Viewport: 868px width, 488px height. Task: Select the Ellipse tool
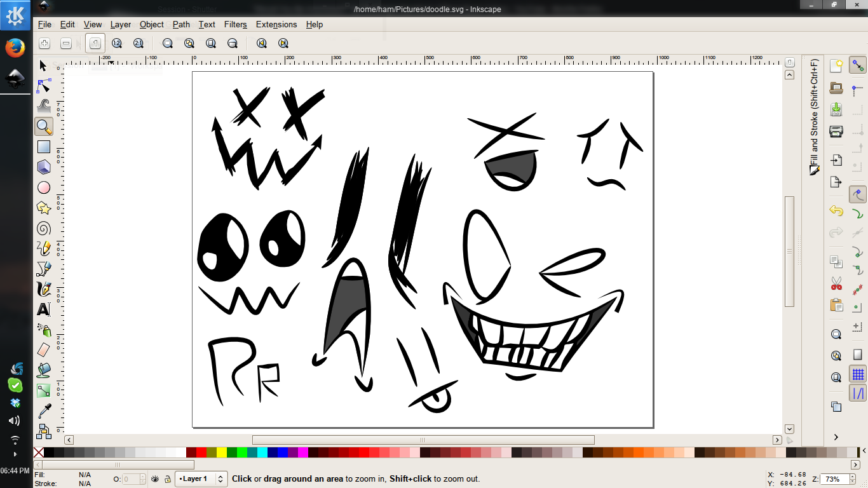tap(43, 187)
